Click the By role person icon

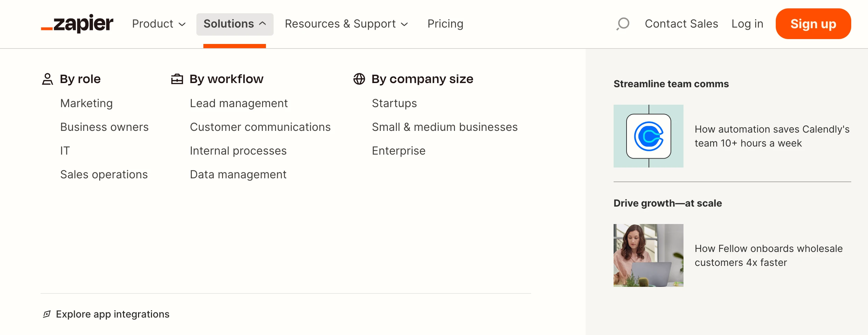(x=48, y=79)
